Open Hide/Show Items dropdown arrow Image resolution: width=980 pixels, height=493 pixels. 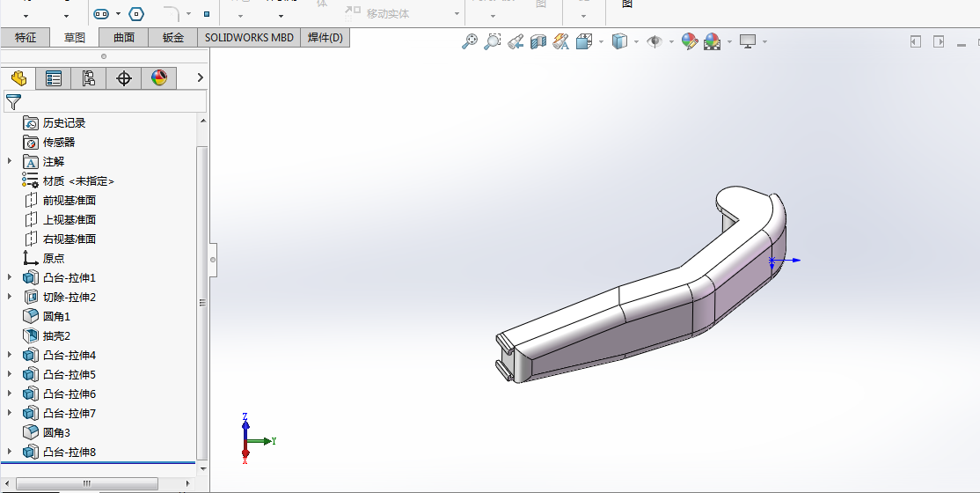pyautogui.click(x=671, y=42)
